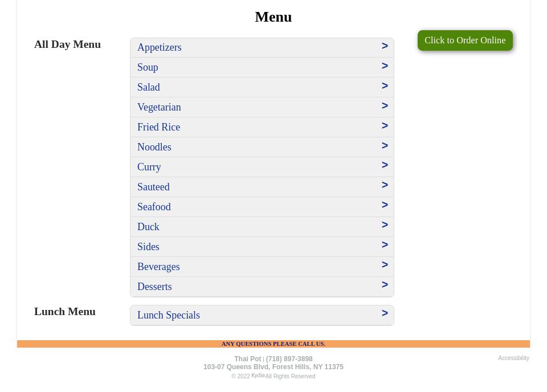Click the arrow icon beside Appetizers
Viewport: 547px width, 392px height.
click(x=385, y=46)
